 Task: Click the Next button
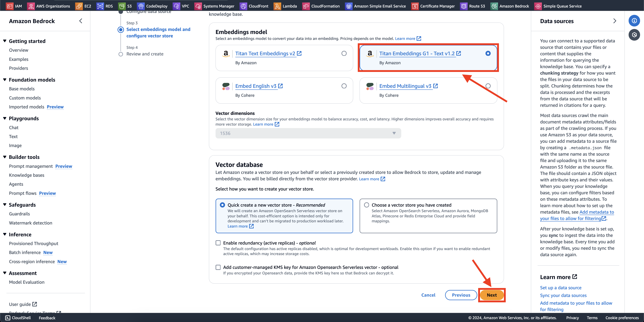(492, 295)
